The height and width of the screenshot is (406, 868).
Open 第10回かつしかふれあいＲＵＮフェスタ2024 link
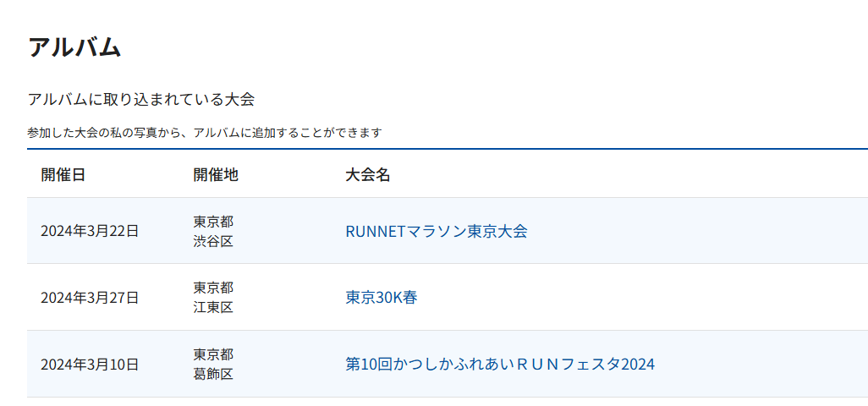pos(499,365)
